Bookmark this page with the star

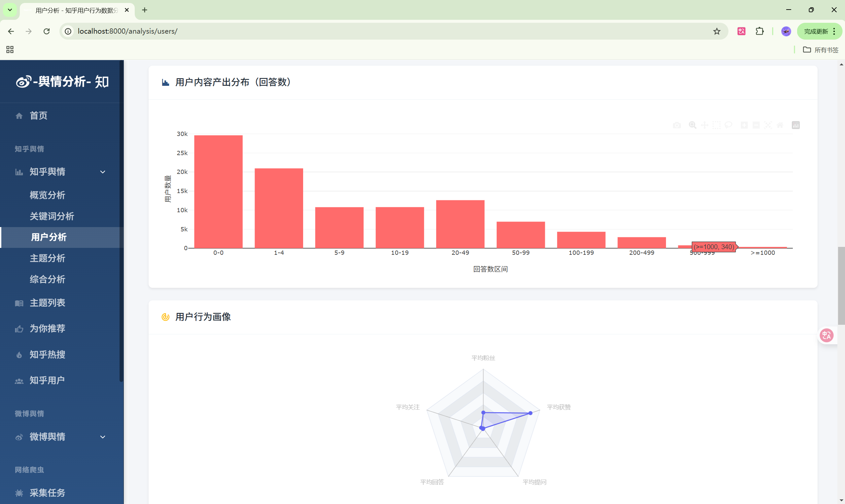(717, 31)
